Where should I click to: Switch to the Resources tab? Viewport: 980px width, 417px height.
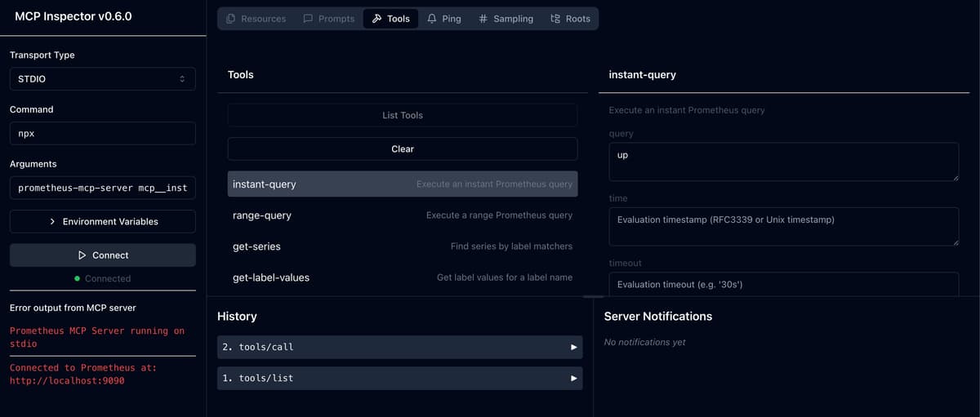pyautogui.click(x=256, y=19)
